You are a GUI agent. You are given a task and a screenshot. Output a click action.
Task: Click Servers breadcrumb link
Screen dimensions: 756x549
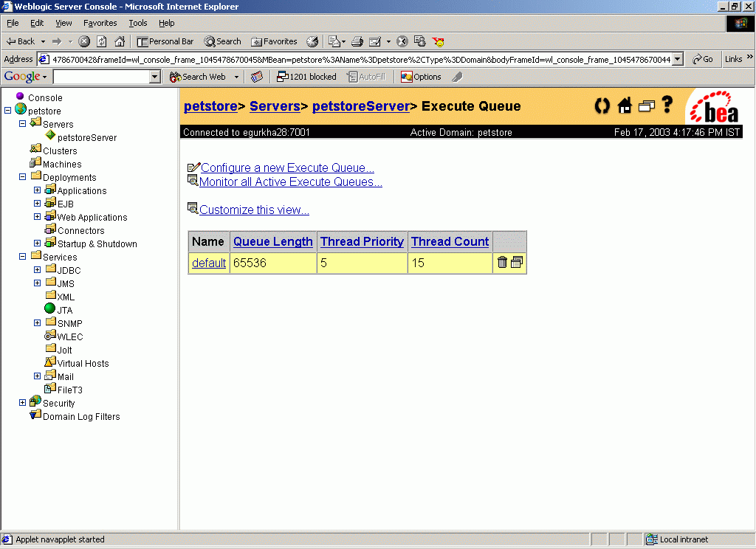pos(275,106)
